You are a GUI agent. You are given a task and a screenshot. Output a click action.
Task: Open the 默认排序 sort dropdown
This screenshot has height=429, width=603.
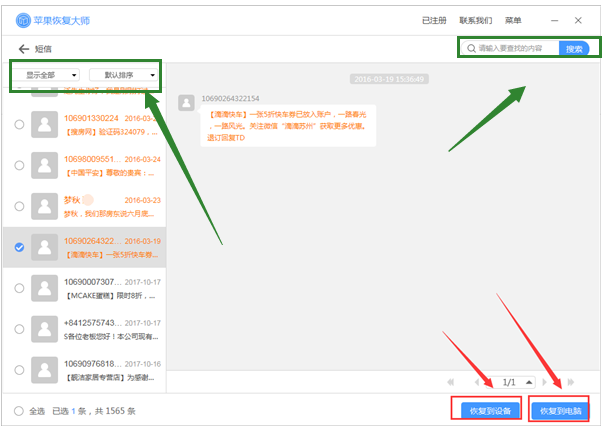(x=124, y=75)
